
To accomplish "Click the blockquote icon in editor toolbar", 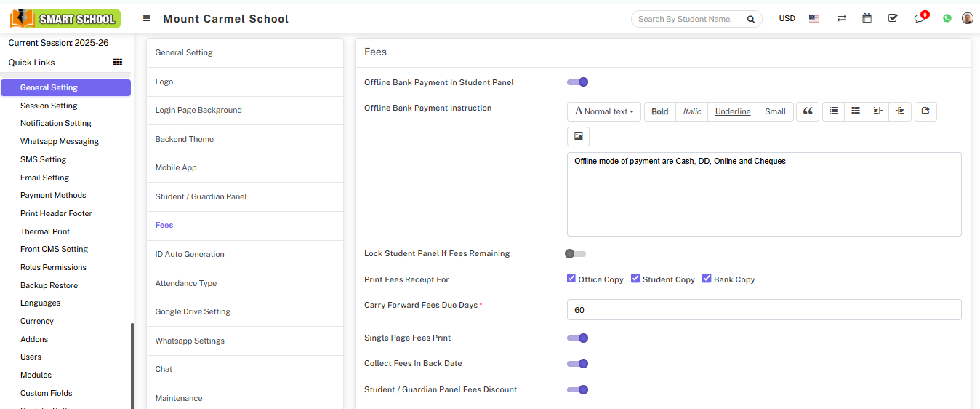I will pyautogui.click(x=808, y=111).
